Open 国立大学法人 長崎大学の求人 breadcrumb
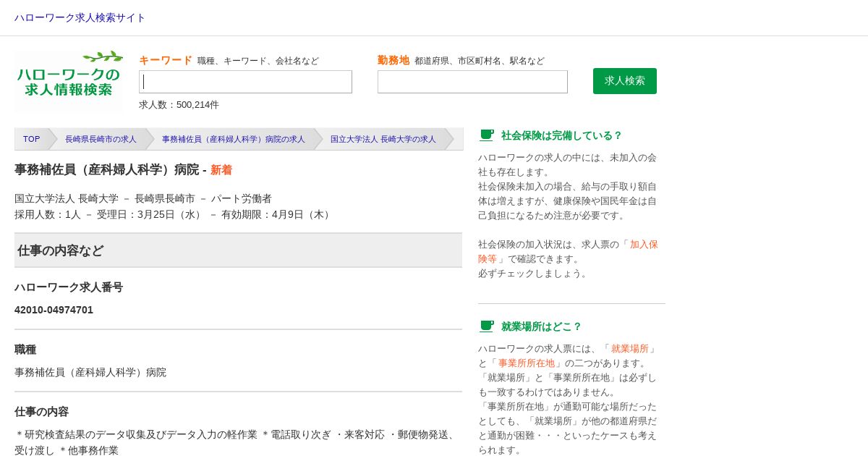The height and width of the screenshot is (456, 868). [383, 139]
